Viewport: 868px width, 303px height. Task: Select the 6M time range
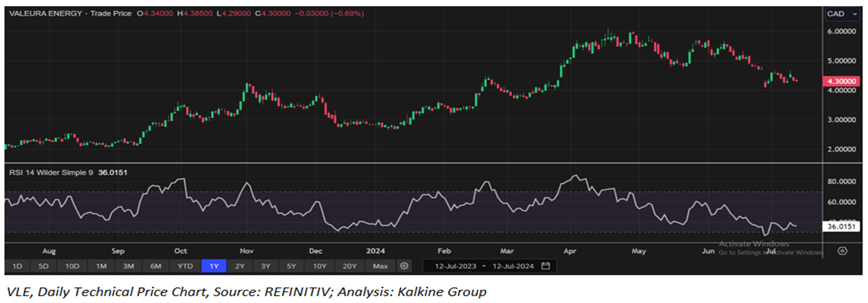point(155,266)
